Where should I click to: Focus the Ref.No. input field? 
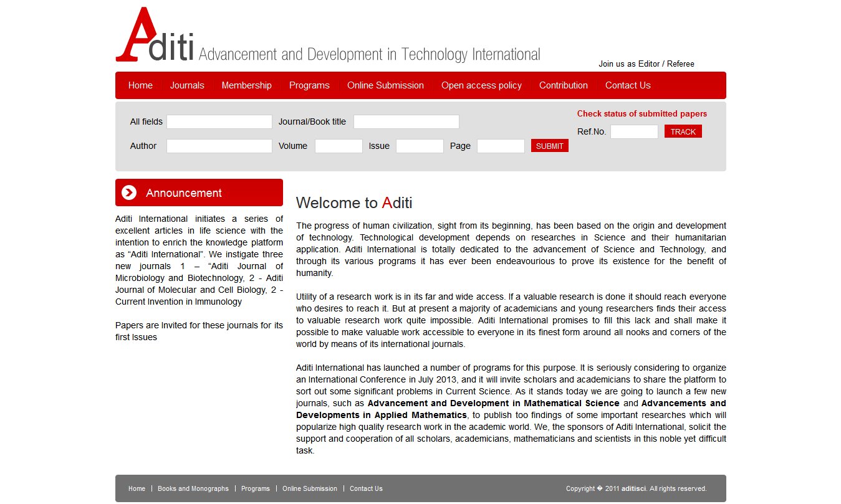click(x=634, y=131)
